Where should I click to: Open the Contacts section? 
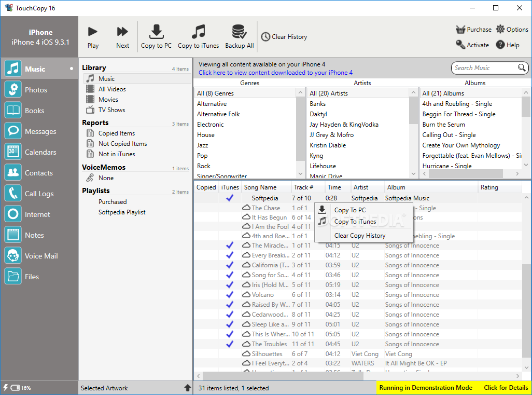pos(39,172)
